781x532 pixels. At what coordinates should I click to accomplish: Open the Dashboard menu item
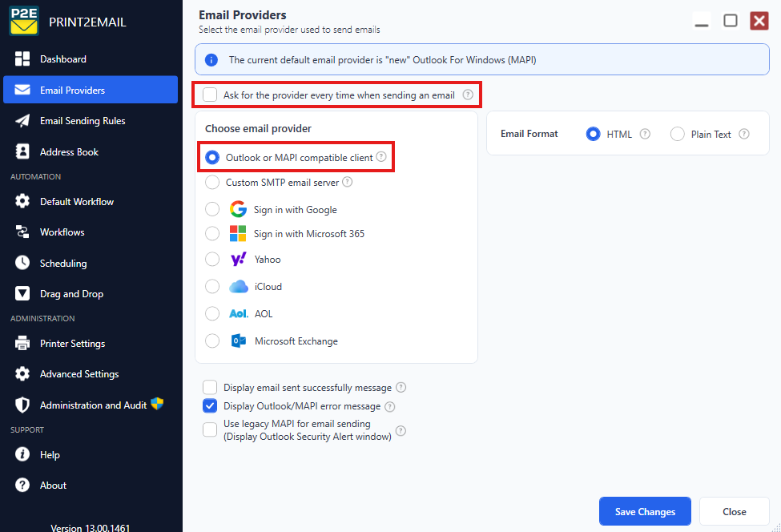click(x=91, y=58)
